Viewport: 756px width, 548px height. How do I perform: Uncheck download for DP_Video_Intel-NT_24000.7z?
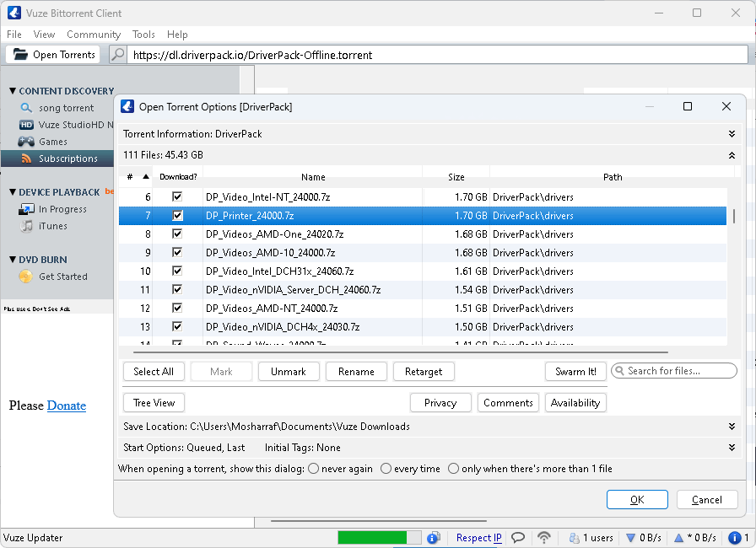(177, 196)
